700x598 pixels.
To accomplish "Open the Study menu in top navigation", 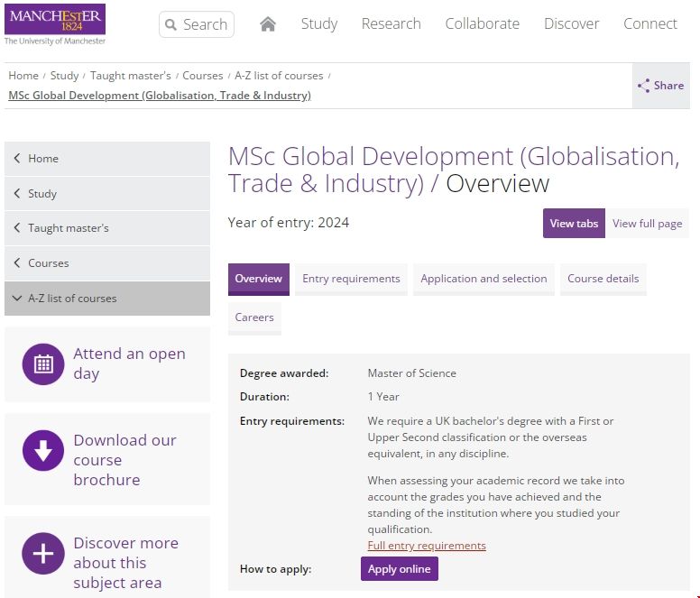I will point(318,24).
